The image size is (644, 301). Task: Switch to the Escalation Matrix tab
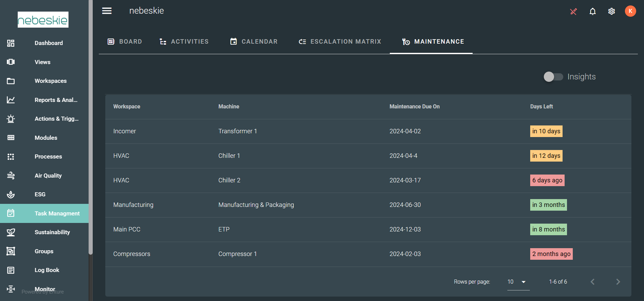[340, 42]
